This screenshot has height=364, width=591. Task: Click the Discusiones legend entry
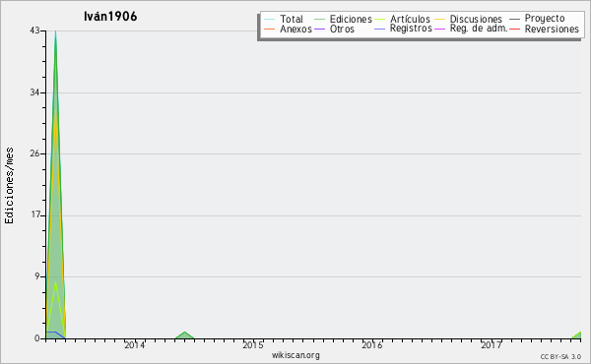(x=469, y=19)
